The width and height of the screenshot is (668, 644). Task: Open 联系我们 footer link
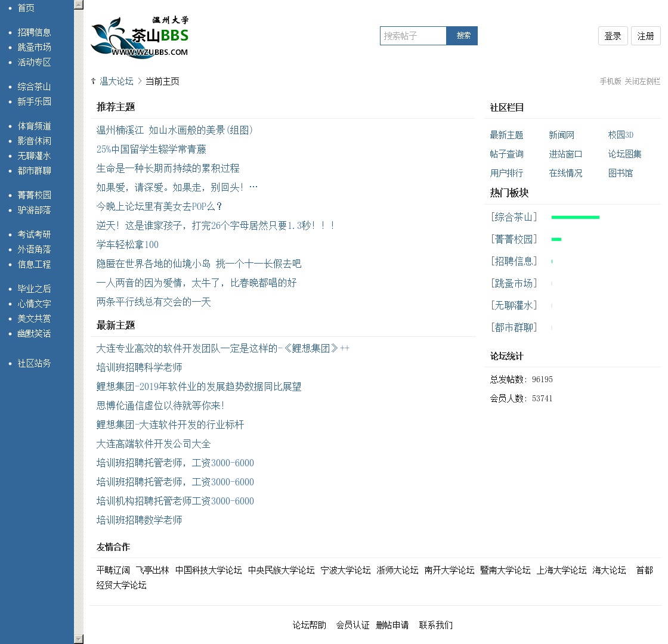click(436, 626)
